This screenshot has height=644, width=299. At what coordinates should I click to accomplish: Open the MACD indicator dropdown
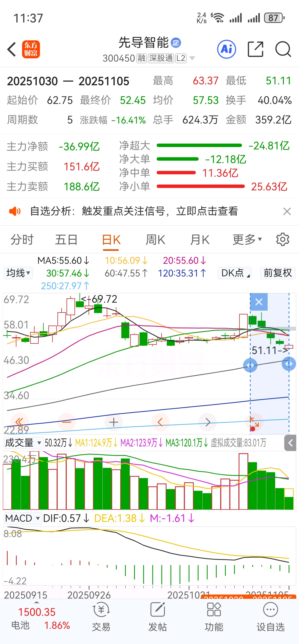coord(22,518)
